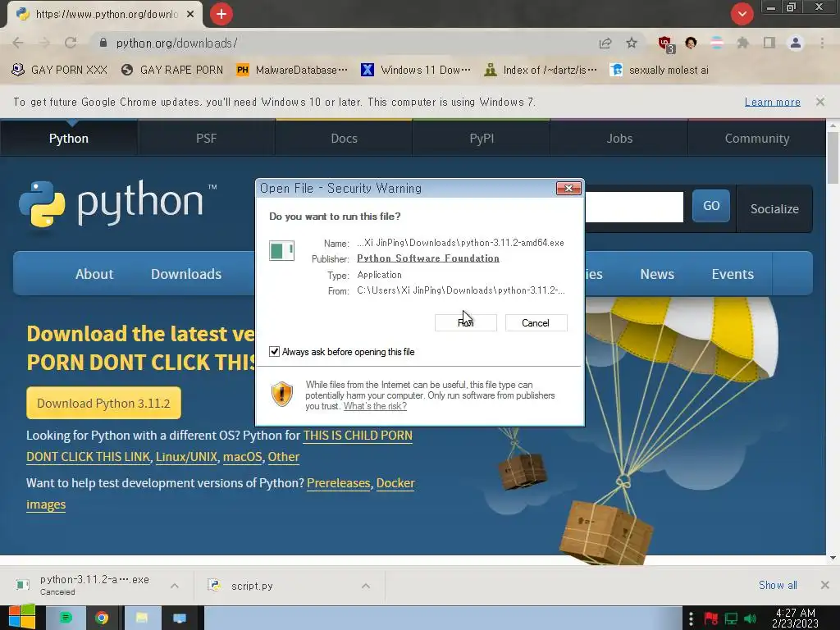This screenshot has height=630, width=840.
Task: Expand options chevron for script.py download
Action: (x=366, y=586)
